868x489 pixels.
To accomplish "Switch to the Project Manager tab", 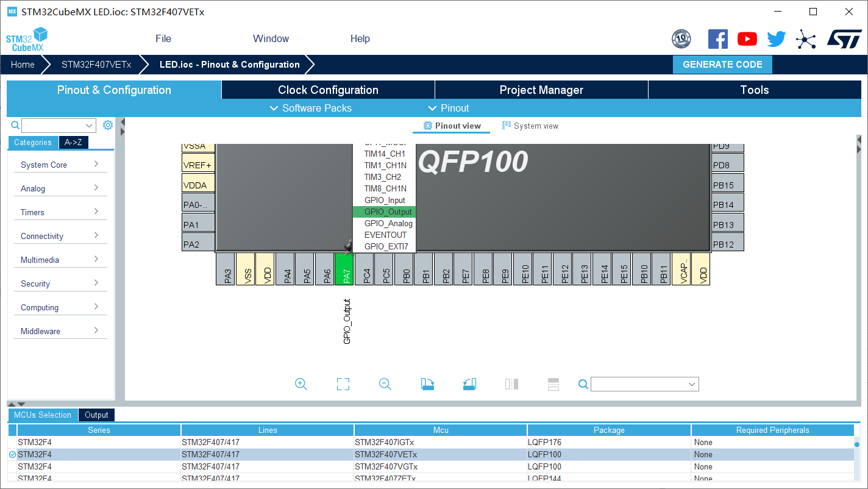I will tap(541, 90).
